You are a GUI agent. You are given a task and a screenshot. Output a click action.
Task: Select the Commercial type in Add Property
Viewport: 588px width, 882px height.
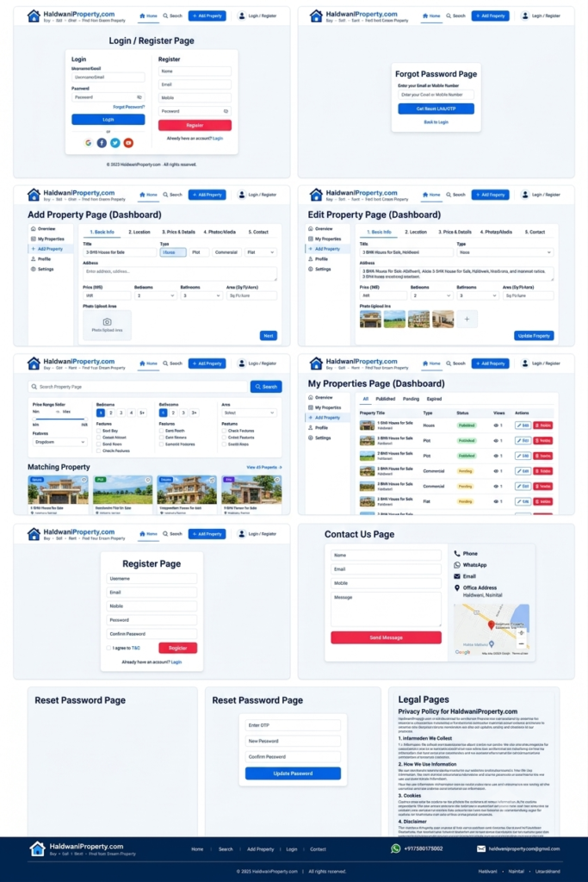pyautogui.click(x=226, y=252)
